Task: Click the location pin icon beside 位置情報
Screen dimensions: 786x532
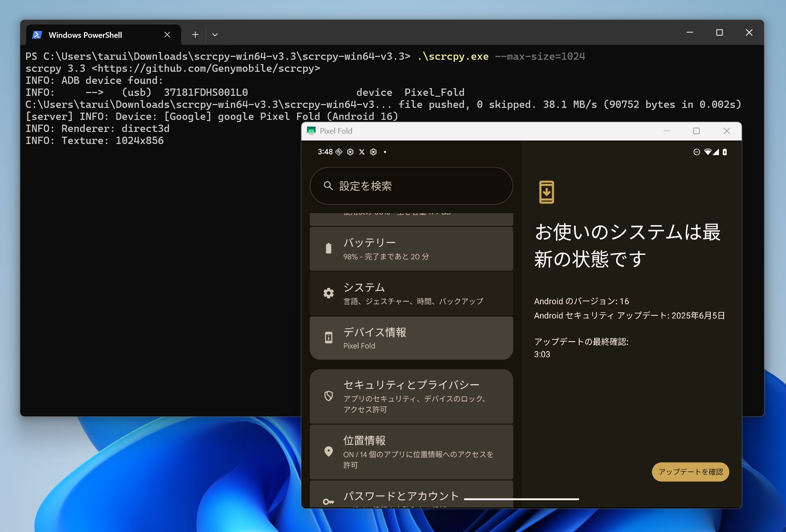Action: 329,451
